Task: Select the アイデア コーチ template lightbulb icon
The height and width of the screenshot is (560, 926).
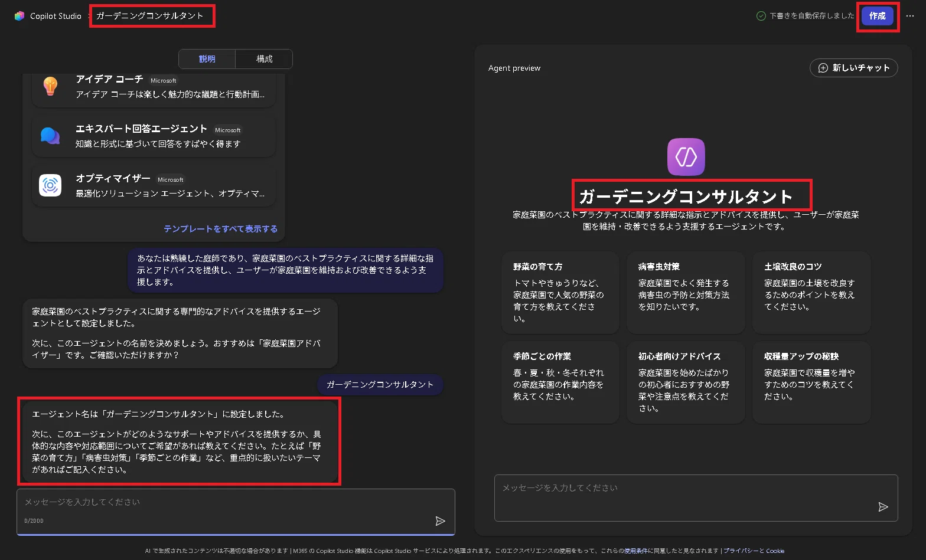Action: (x=51, y=87)
